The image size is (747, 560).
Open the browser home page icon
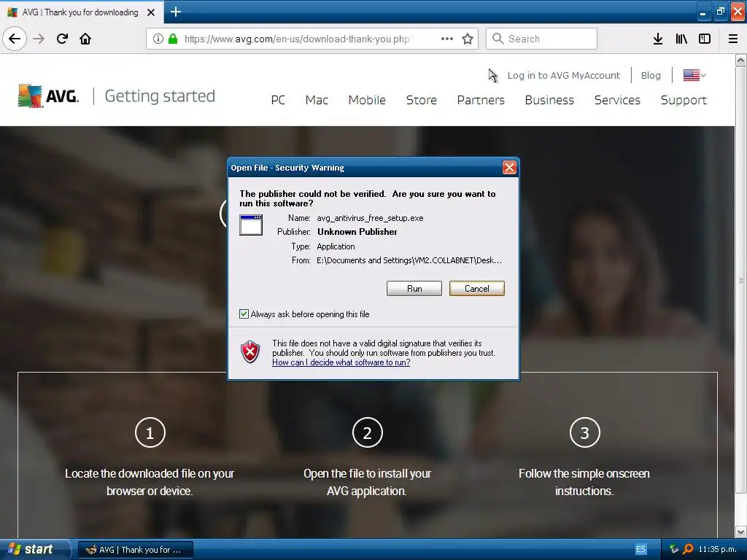tap(85, 39)
